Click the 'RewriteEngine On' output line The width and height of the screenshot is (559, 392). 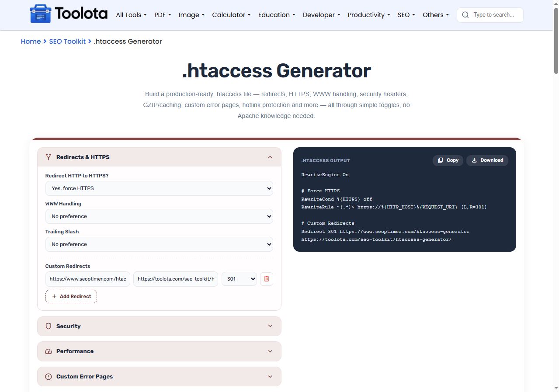325,175
